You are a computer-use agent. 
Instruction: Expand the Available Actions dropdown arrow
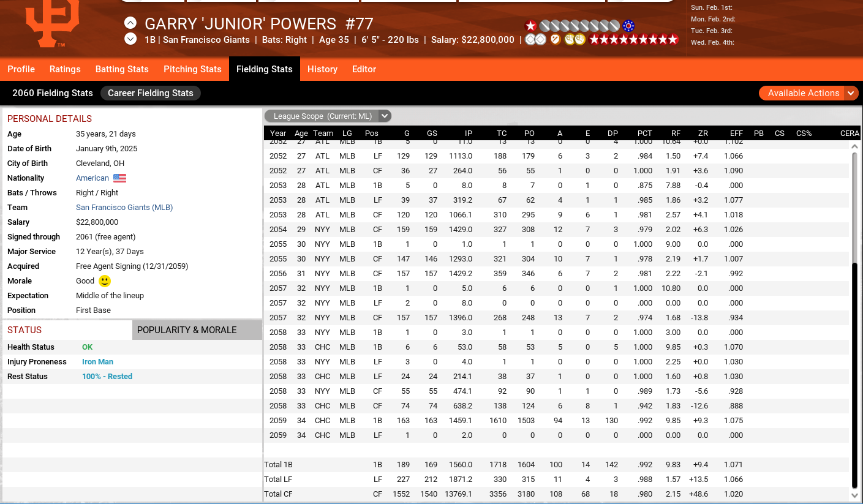coord(851,93)
